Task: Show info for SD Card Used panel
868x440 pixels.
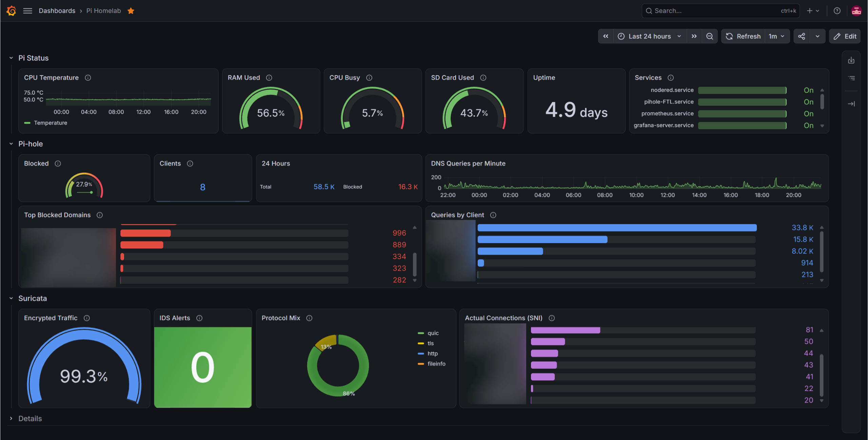Action: (484, 78)
